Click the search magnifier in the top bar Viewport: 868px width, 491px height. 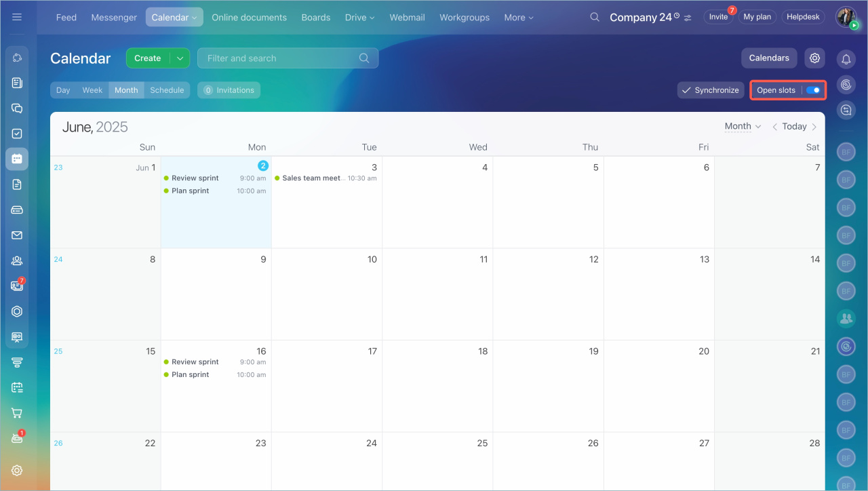pyautogui.click(x=595, y=17)
